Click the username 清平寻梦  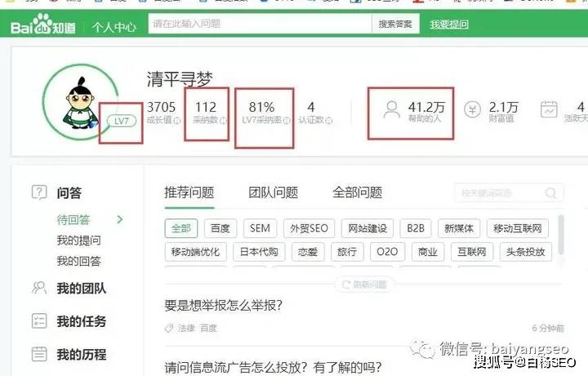179,78
